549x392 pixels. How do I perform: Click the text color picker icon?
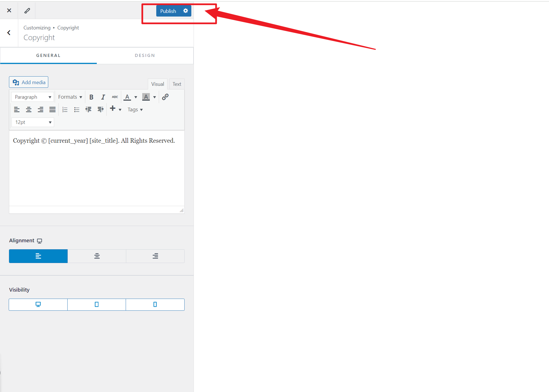point(127,97)
